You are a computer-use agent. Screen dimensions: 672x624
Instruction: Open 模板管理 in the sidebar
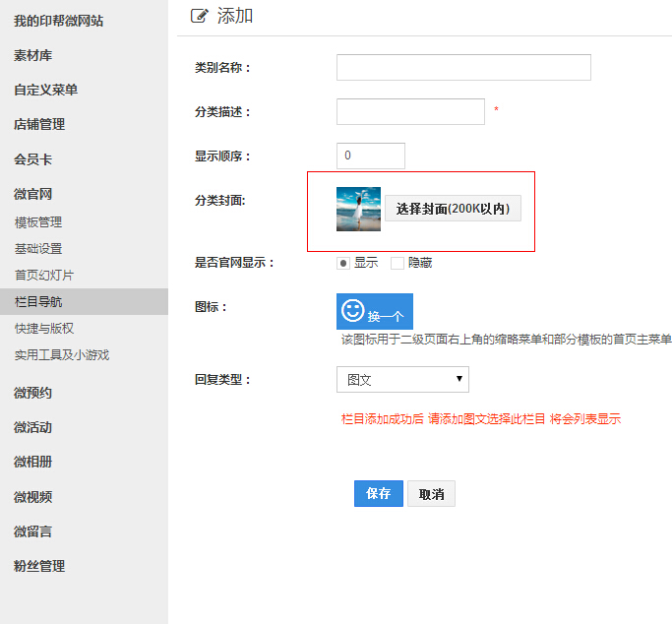pyautogui.click(x=38, y=222)
